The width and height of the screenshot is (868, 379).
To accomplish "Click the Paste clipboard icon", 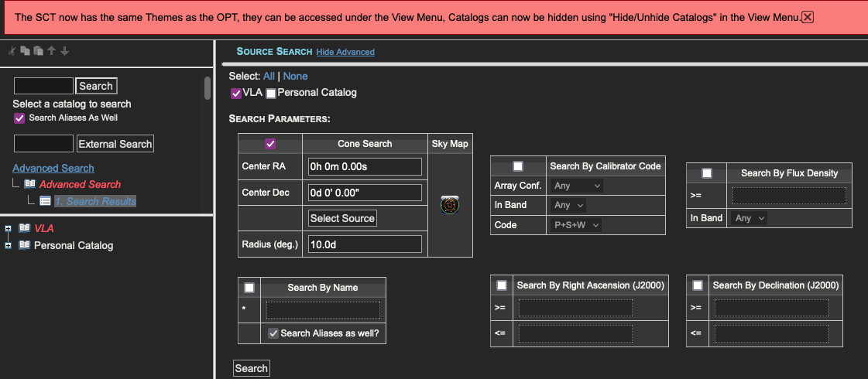I will 38,51.
